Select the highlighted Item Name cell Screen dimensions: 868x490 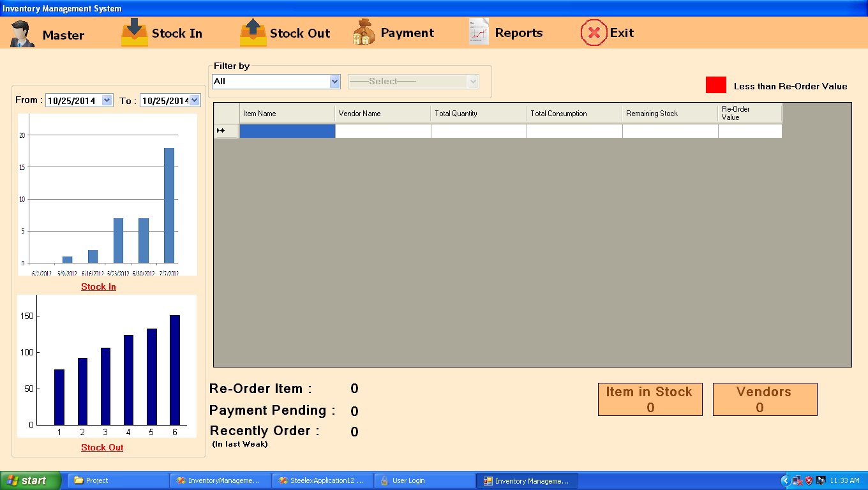tap(287, 131)
